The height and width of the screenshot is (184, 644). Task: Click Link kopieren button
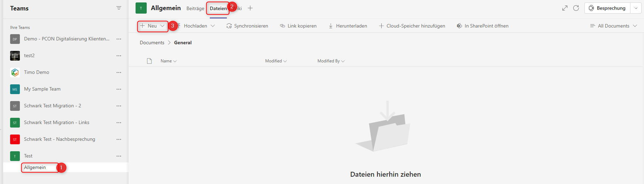tap(298, 26)
